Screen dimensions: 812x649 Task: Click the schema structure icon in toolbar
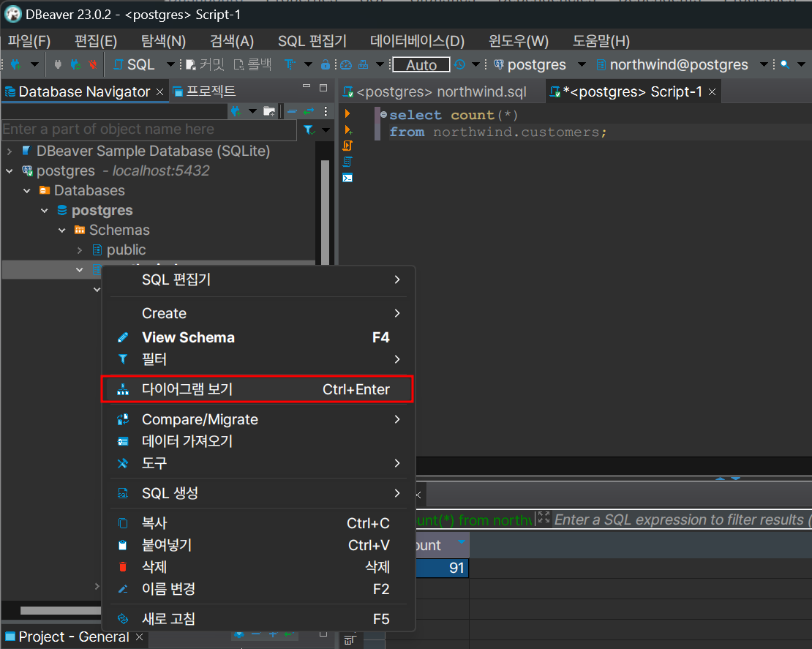click(x=364, y=64)
